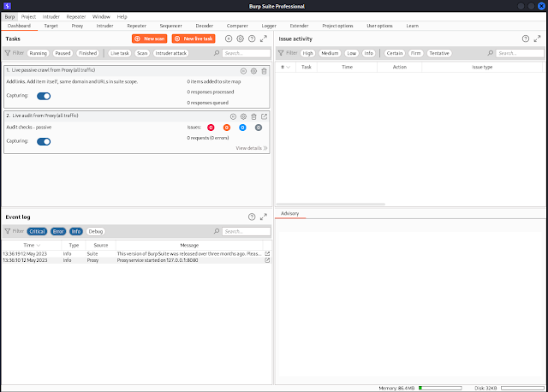Click the Tasks search field
Image resolution: width=548 pixels, height=392 pixels.
247,53
